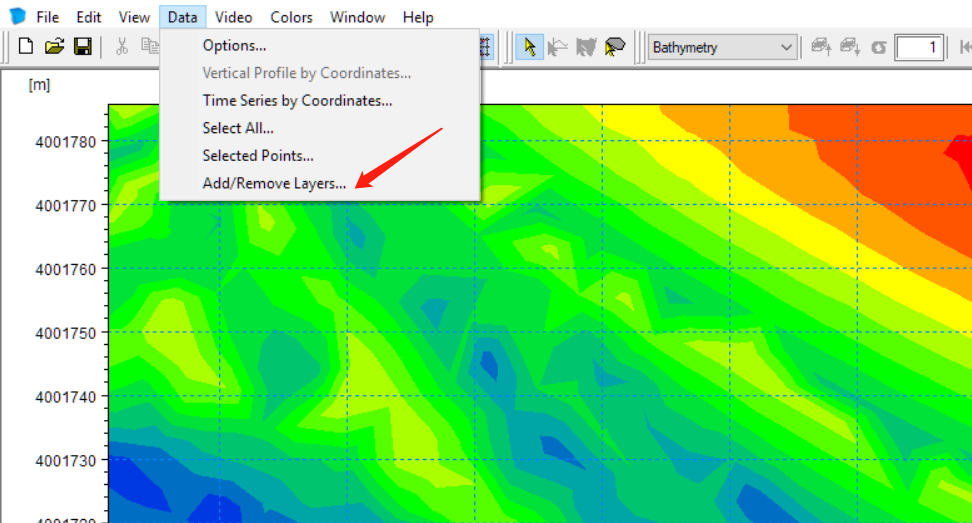972x523 pixels.
Task: Open the Bathymetry item dropdown
Action: [723, 47]
